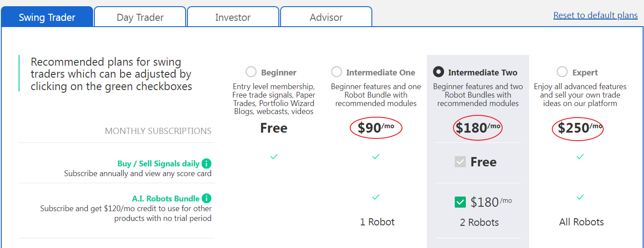Click the selected Intermediate Two radio button
Screen dimensions: 644x248
pos(438,72)
